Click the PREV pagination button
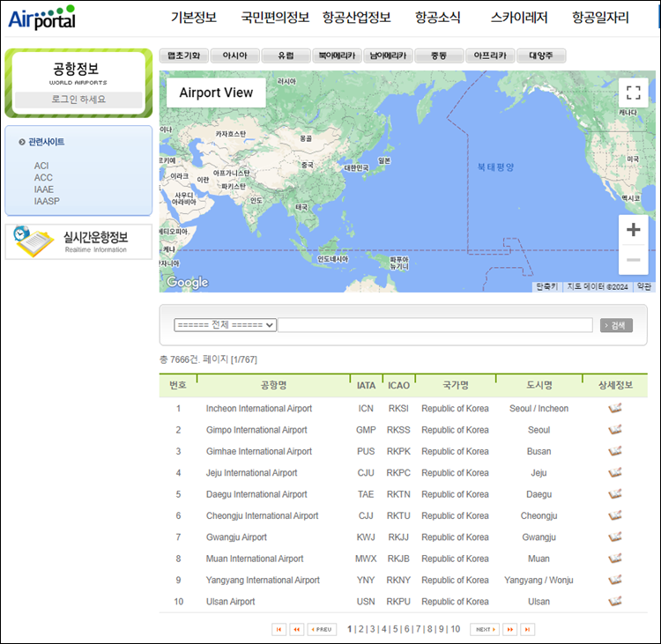Viewport: 661px width, 644px height. tap(322, 629)
